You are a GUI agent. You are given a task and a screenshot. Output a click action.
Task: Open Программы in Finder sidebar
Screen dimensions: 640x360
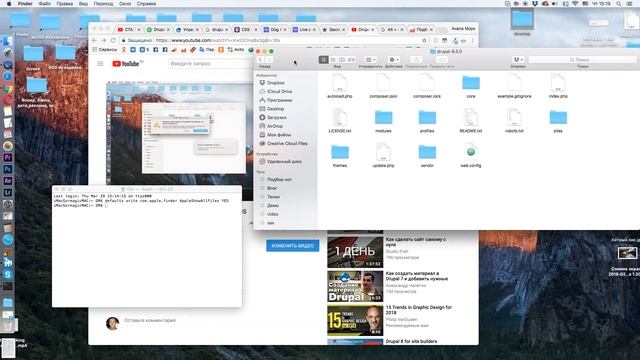click(279, 100)
